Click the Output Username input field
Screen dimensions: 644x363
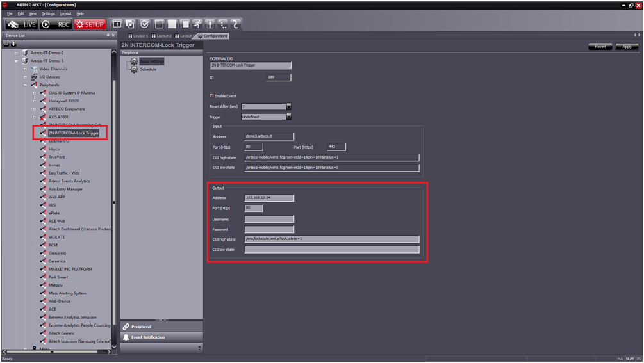tap(269, 219)
